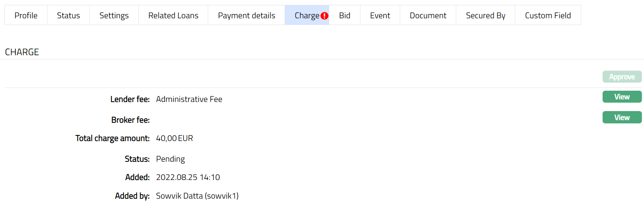Click the Sowvik Datta (sowvik1) name
The width and height of the screenshot is (644, 206).
[x=197, y=196]
